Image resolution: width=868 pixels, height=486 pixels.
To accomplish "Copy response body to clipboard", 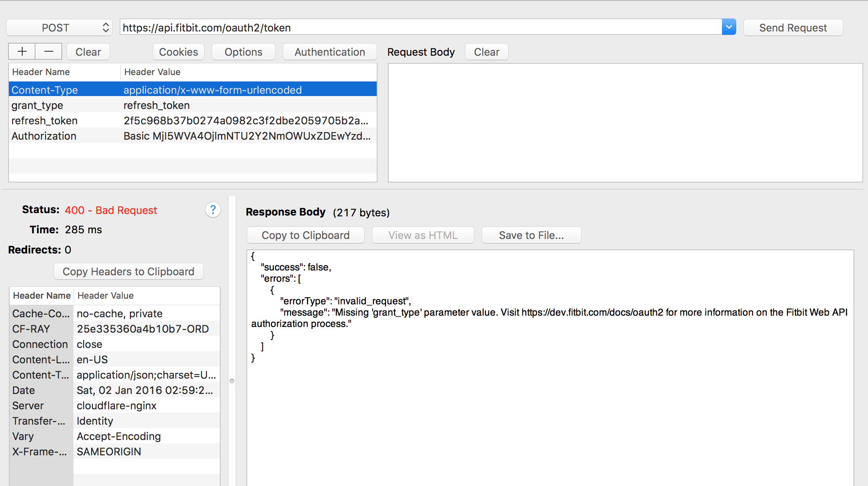I will 305,235.
